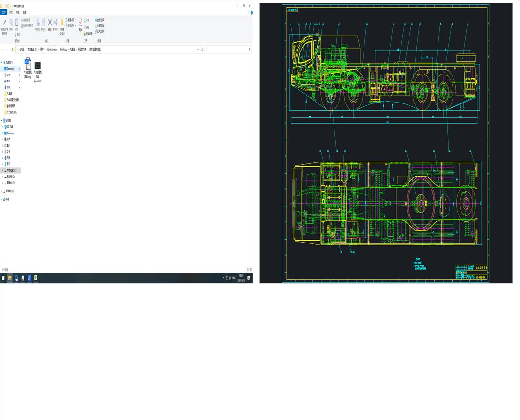520x420 pixels.
Task: Open the Open button dropdown in ribbon
Action: click(x=87, y=21)
